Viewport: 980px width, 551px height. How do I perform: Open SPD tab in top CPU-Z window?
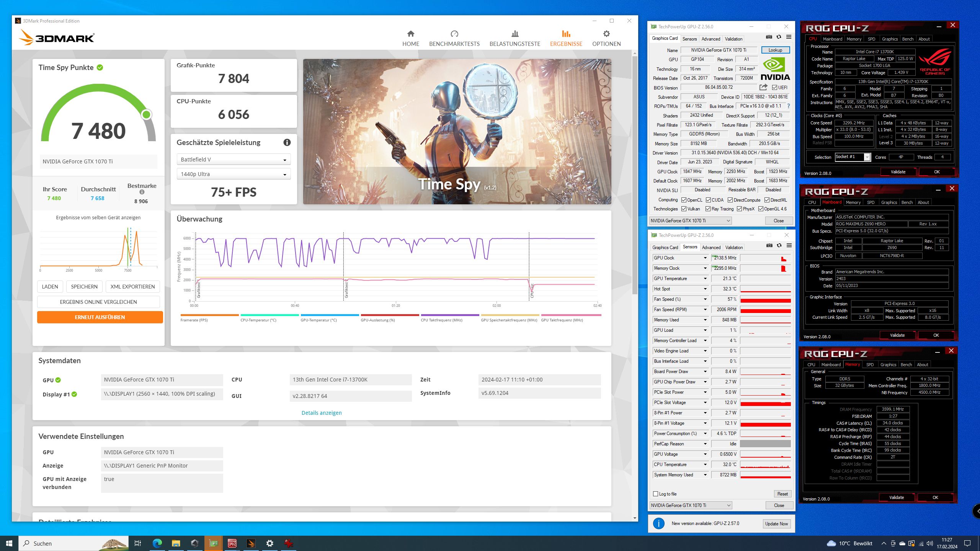tap(871, 39)
